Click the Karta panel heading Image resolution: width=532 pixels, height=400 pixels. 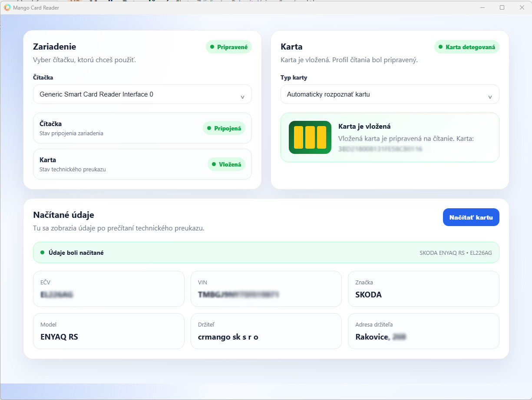point(291,47)
